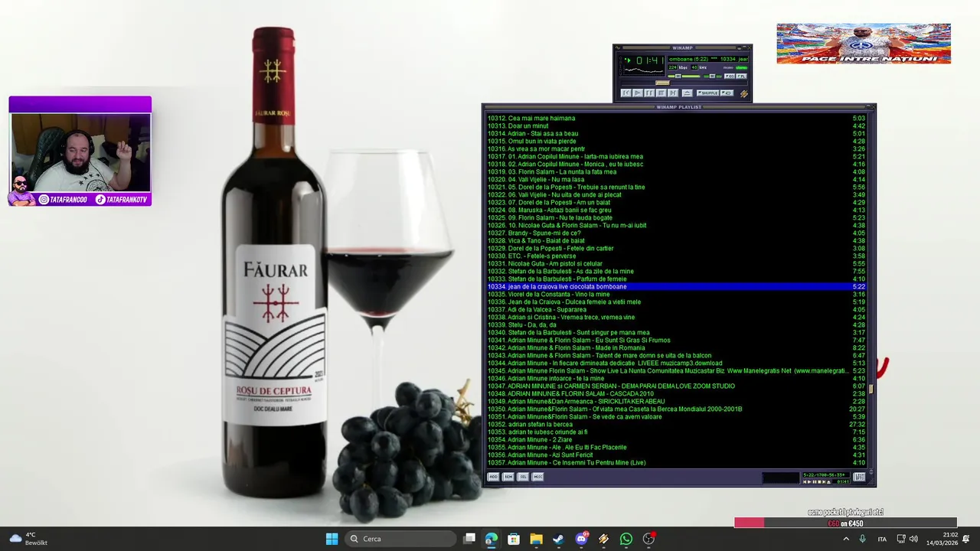Open playlist REM menu button
The height and width of the screenshot is (551, 980).
(x=508, y=477)
